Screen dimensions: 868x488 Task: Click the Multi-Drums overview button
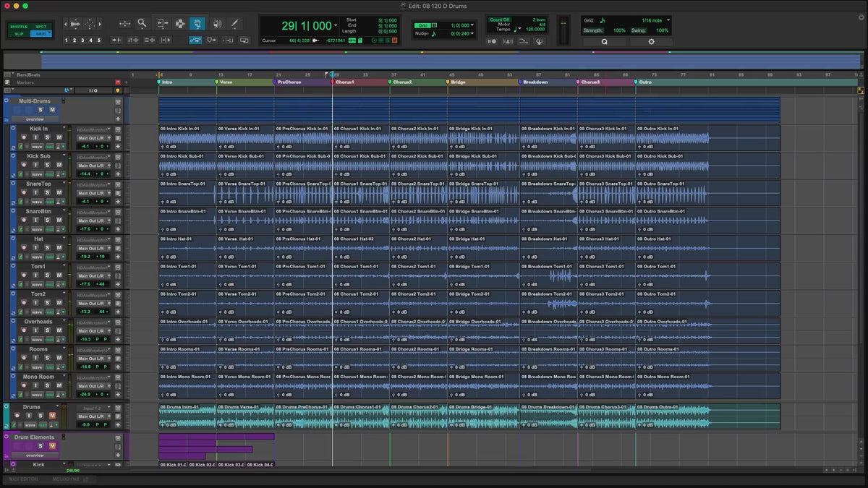tap(35, 119)
